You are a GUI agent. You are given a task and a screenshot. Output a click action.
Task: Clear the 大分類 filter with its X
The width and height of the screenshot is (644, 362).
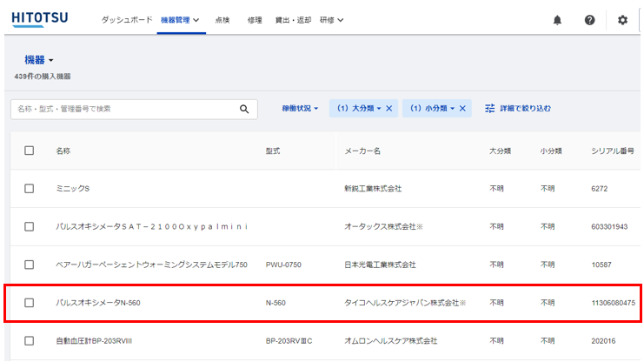pos(389,109)
